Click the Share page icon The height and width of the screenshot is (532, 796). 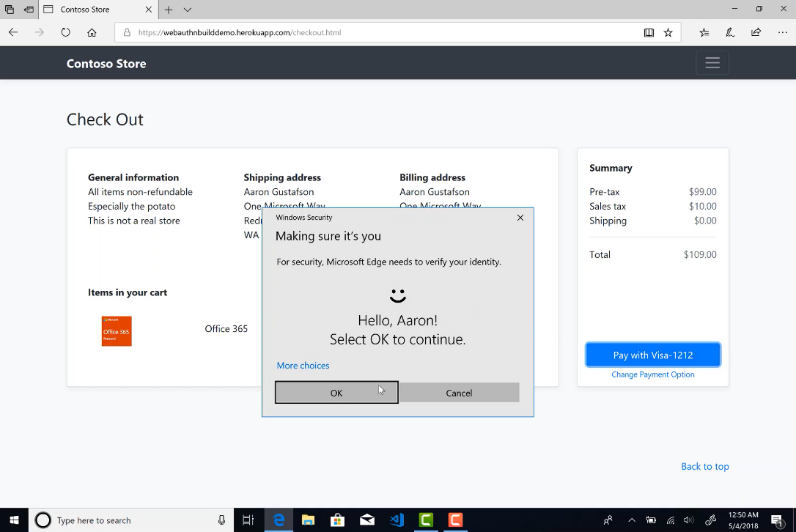pos(756,32)
